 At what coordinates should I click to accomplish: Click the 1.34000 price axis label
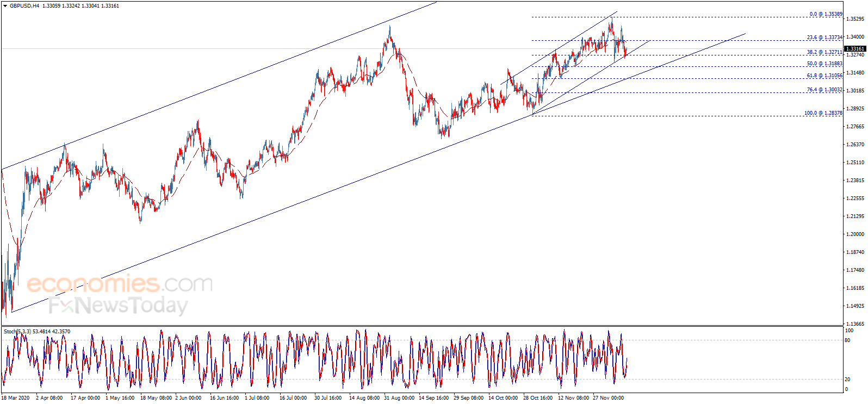(x=855, y=37)
